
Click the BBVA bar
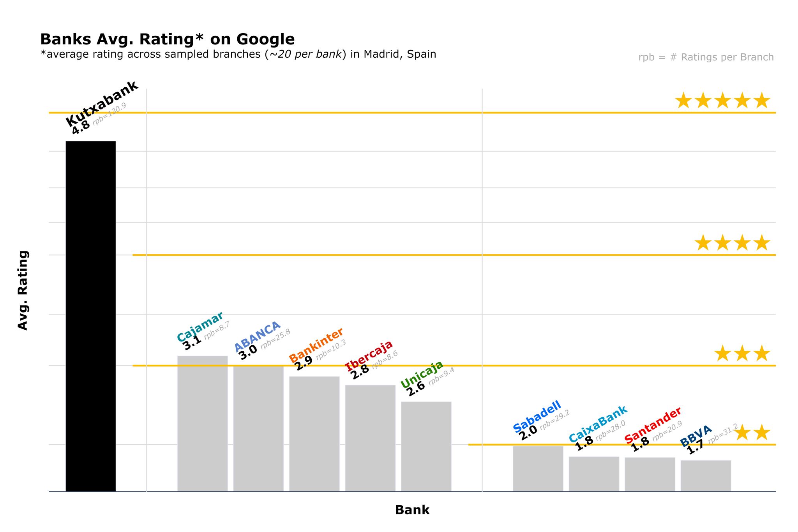click(x=706, y=476)
